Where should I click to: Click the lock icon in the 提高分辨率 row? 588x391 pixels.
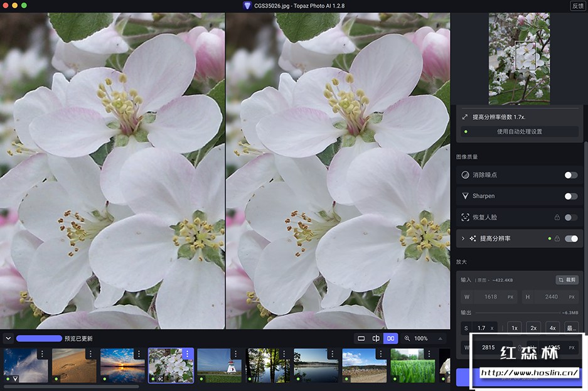(557, 238)
